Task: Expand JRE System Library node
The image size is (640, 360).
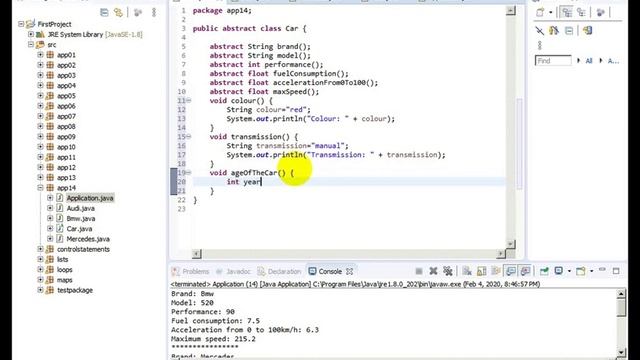Action: click(x=31, y=34)
